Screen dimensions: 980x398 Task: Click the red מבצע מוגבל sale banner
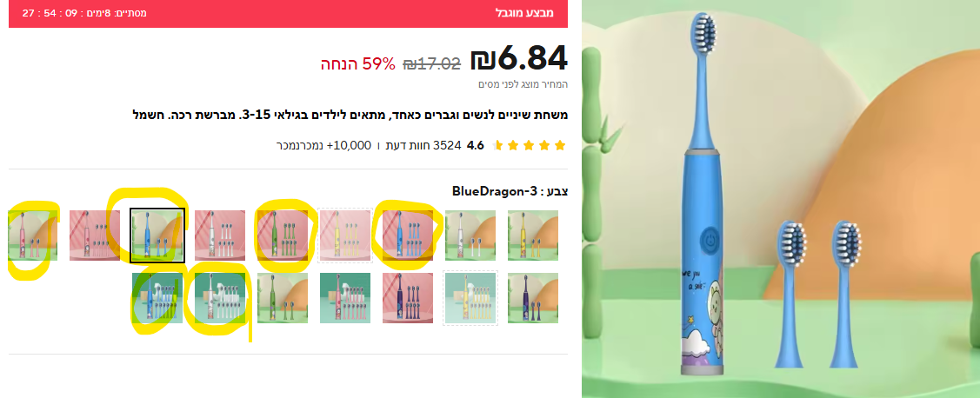[x=288, y=14]
